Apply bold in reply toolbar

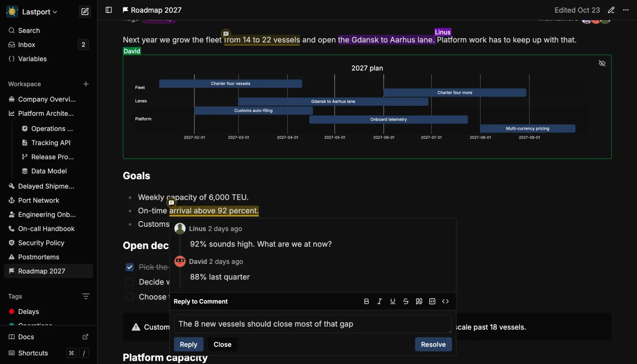pyautogui.click(x=366, y=301)
